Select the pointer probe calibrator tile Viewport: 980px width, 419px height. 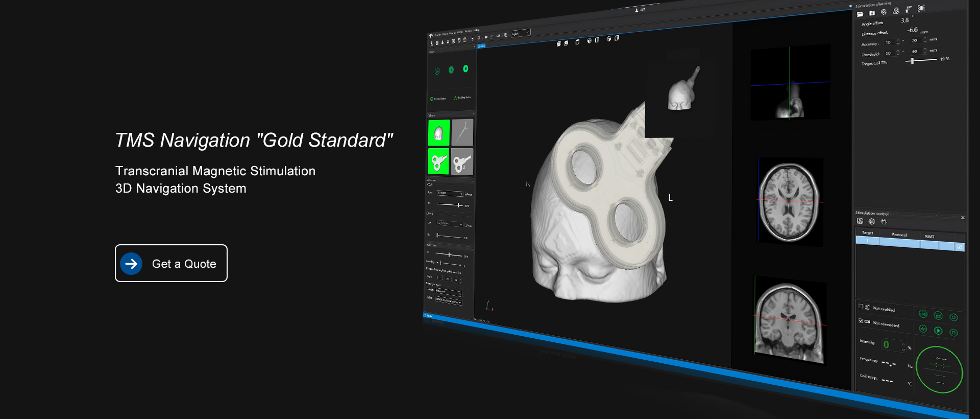(x=462, y=132)
